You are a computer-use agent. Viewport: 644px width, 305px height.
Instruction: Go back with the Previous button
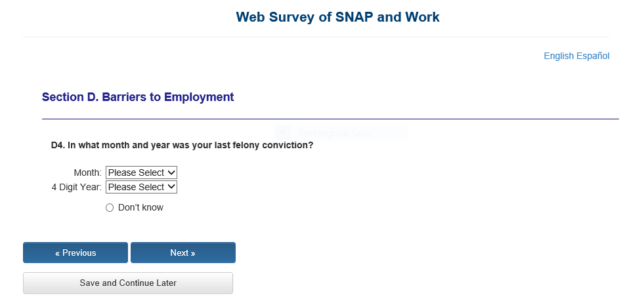click(75, 253)
